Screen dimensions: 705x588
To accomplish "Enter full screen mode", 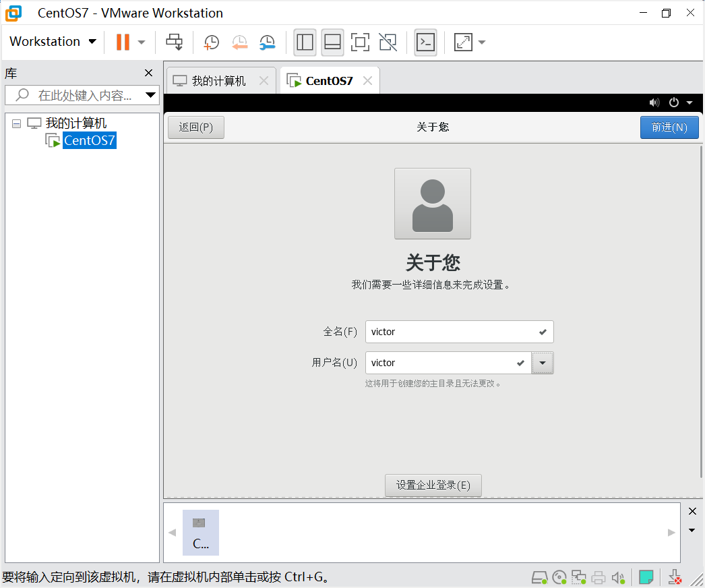I will pos(360,42).
